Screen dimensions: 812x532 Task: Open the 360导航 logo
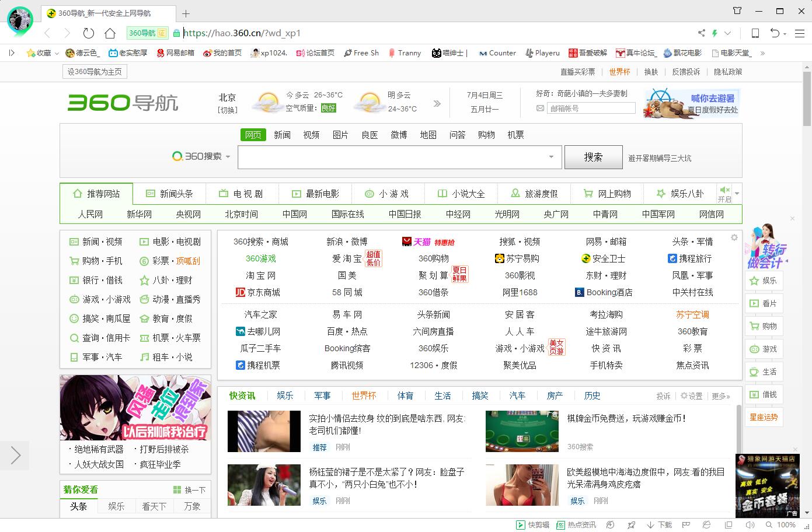(x=123, y=103)
